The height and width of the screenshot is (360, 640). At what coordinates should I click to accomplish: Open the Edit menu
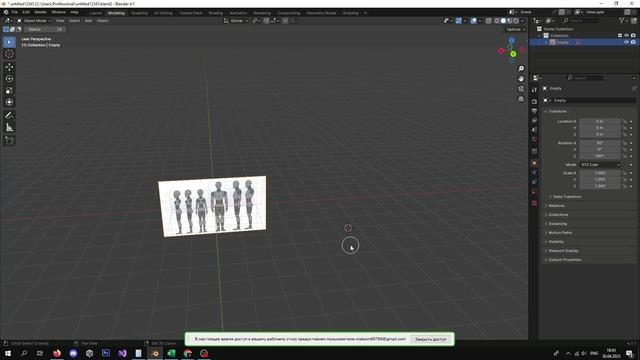click(26, 12)
